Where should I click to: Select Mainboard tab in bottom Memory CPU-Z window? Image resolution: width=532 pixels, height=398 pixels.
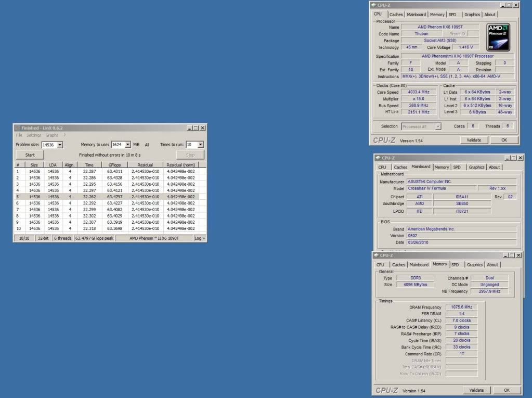419,265
